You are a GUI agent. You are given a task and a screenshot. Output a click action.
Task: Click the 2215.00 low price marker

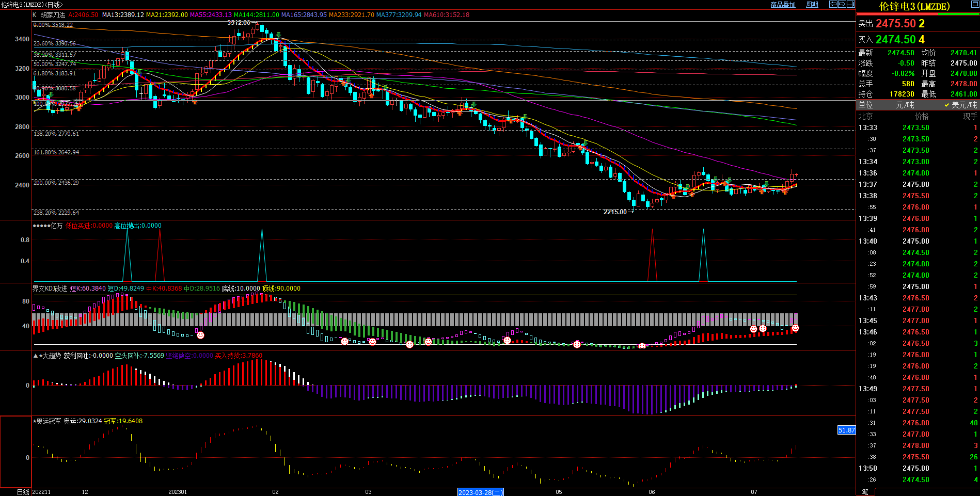pos(615,212)
